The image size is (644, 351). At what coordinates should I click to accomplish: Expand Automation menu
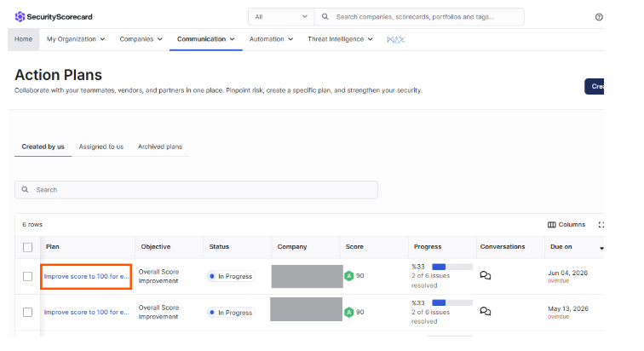271,39
